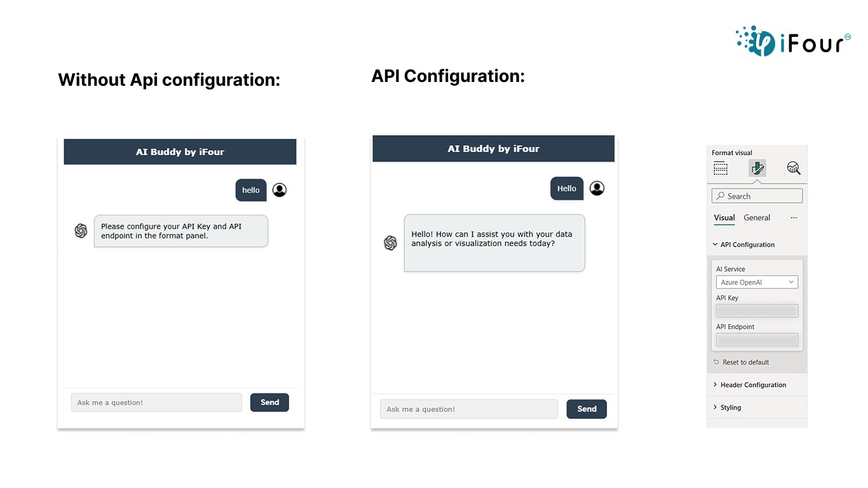Viewport: 868px width, 488px height.
Task: Click the 'API Configuration:' slide heading
Action: [x=448, y=76]
